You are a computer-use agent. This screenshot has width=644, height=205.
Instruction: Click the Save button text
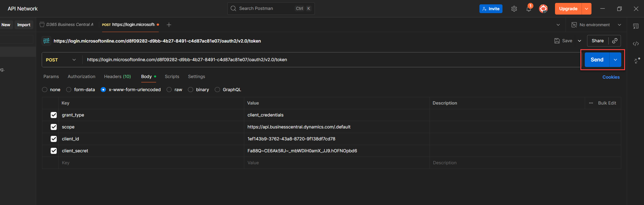point(567,41)
